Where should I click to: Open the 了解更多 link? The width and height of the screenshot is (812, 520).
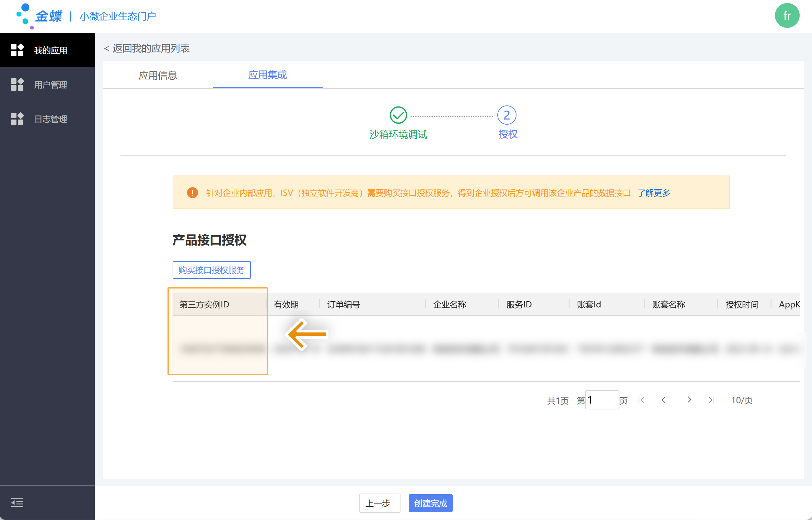tap(654, 193)
